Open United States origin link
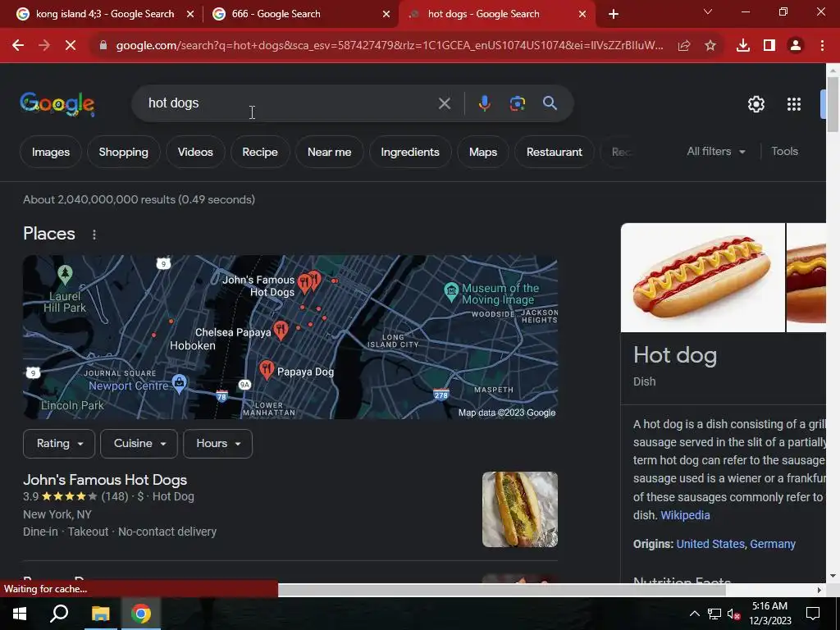The height and width of the screenshot is (630, 840). point(710,545)
